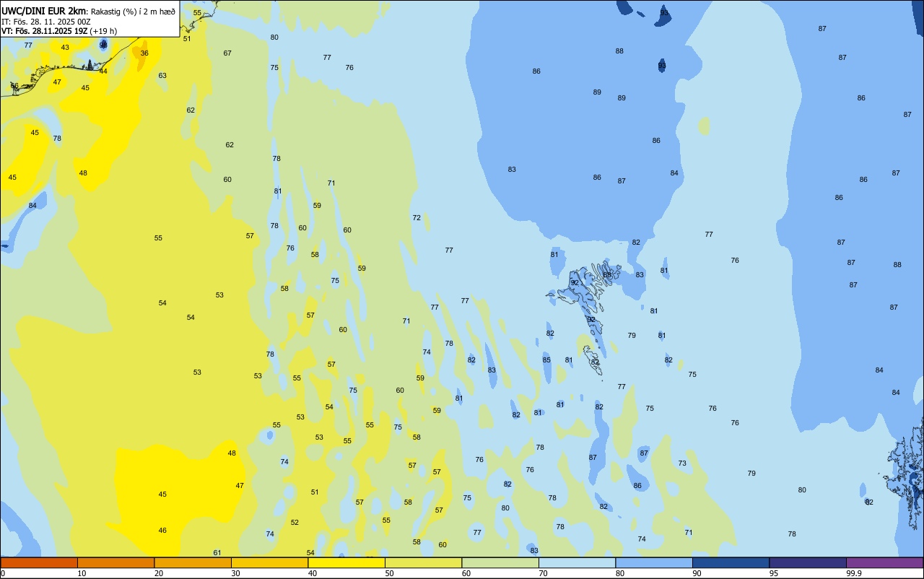The image size is (924, 579).
Task: Click the light green 60–70 legend band
Action: 500,562
